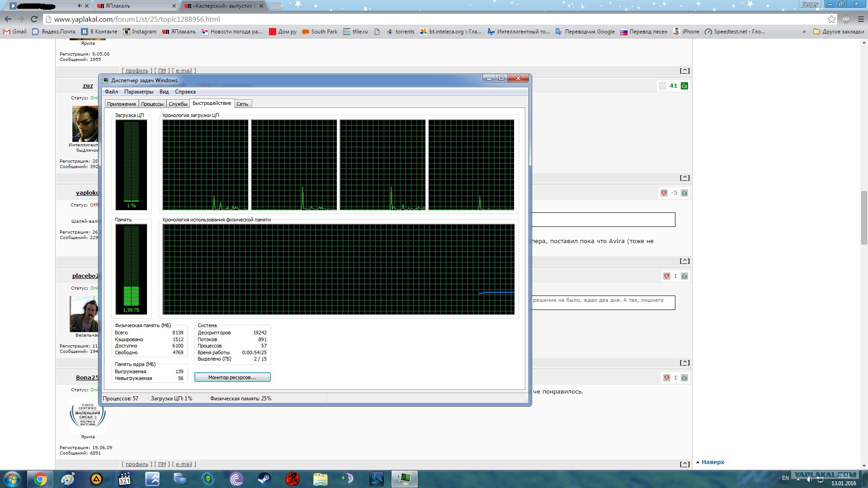Reload the page in Chrome
Screen dimensions: 868x488
[x=34, y=19]
